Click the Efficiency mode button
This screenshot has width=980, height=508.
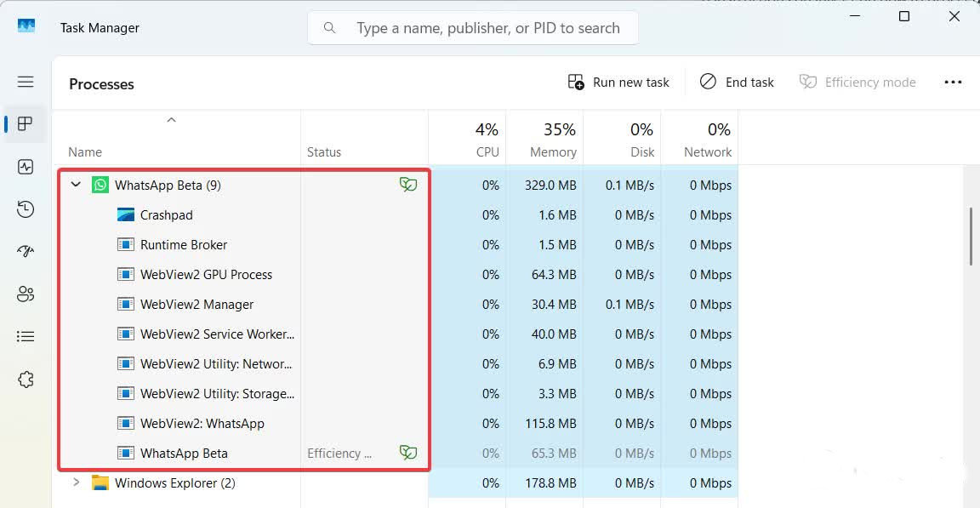pos(857,82)
